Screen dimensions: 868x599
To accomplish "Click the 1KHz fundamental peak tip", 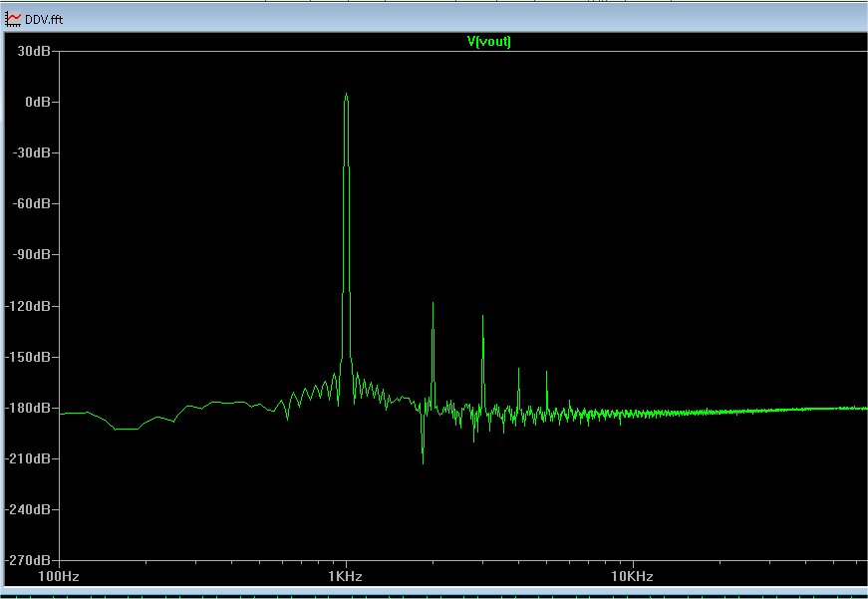I will pyautogui.click(x=346, y=95).
